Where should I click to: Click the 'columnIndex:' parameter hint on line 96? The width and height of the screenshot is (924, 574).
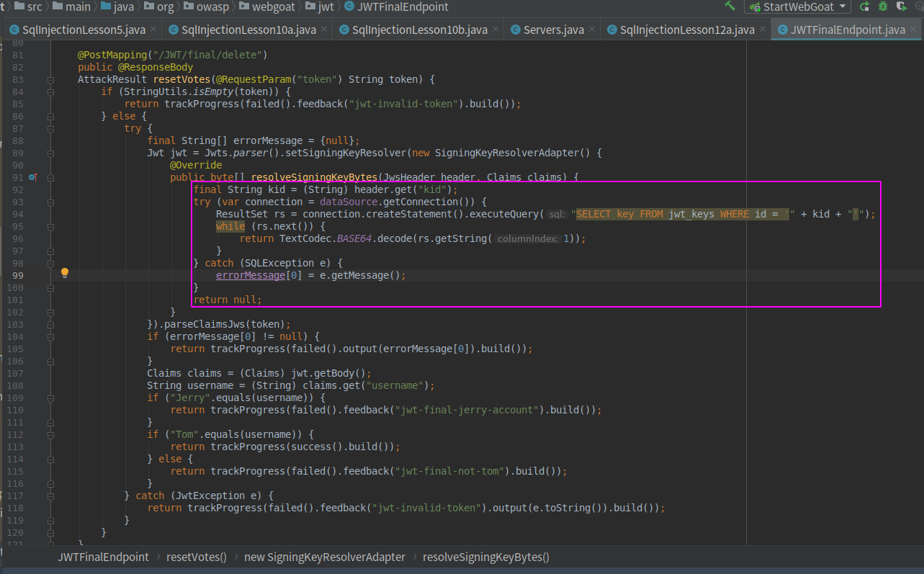click(x=528, y=238)
